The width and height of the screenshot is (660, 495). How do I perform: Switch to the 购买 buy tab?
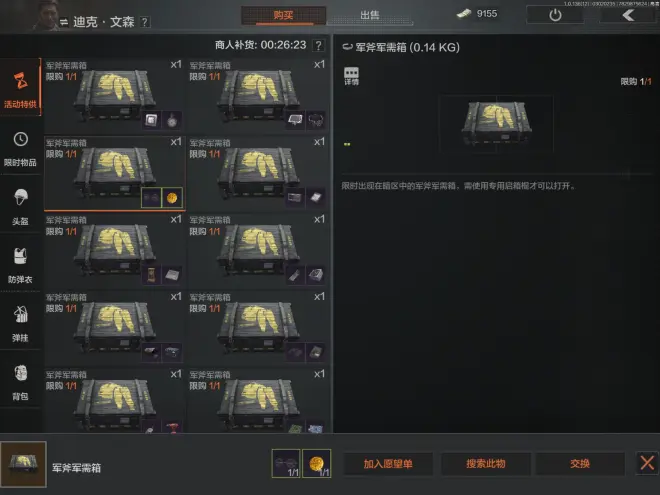pos(283,16)
